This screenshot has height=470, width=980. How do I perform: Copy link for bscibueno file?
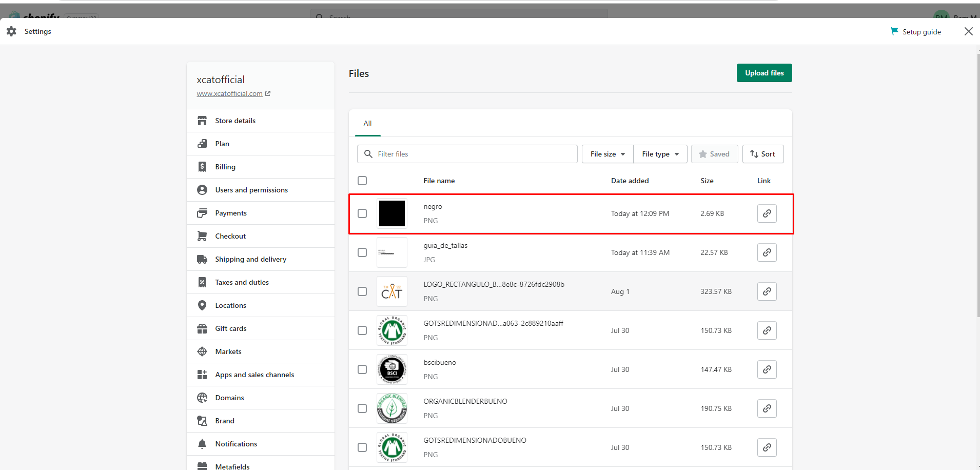click(767, 369)
